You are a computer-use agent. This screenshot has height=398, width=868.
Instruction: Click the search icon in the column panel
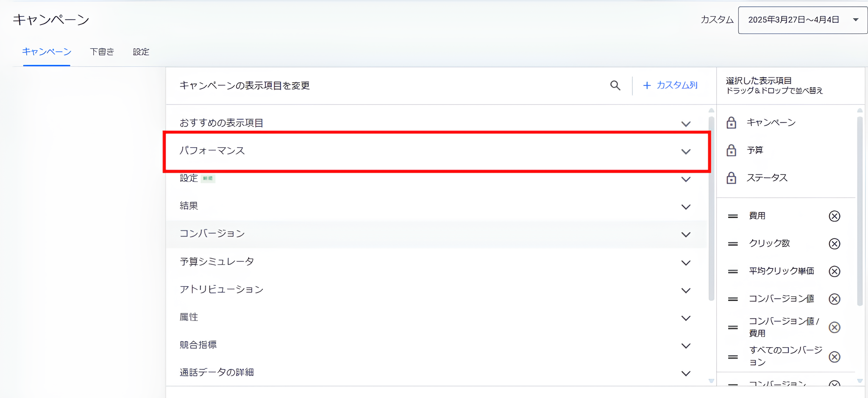click(x=615, y=85)
